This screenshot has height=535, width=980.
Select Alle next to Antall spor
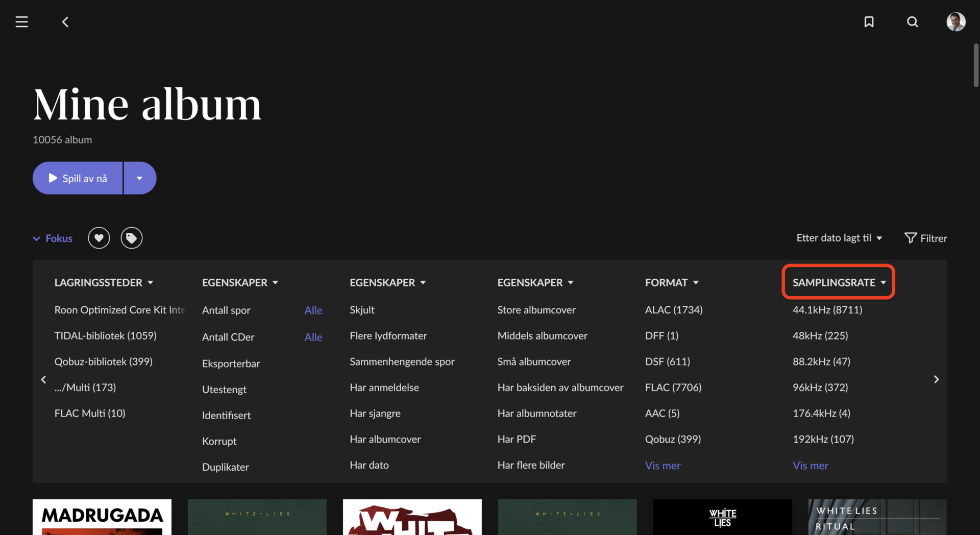pyautogui.click(x=313, y=310)
